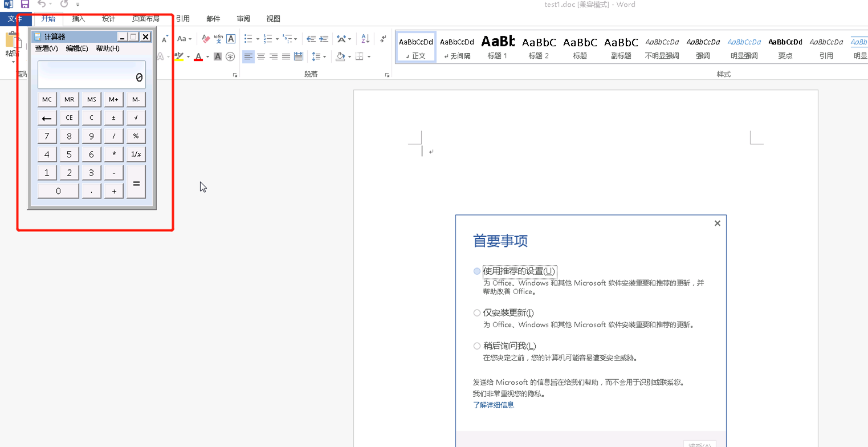Screen dimensions: 868x447
Task: Click the Clear Formatting eraser icon
Action: (206, 39)
